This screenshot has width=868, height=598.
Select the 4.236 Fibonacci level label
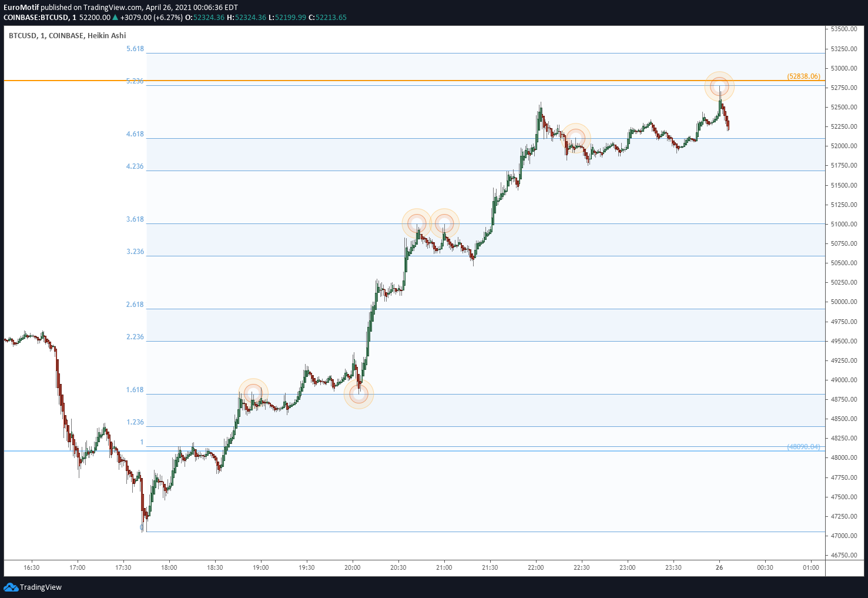(135, 166)
